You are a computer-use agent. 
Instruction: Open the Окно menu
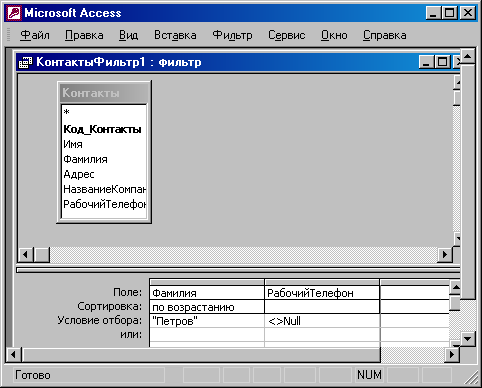(x=334, y=35)
